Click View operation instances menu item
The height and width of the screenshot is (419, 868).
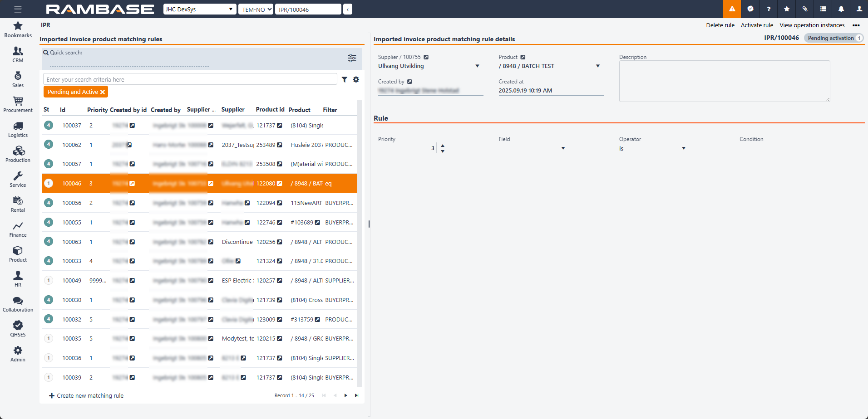[812, 25]
